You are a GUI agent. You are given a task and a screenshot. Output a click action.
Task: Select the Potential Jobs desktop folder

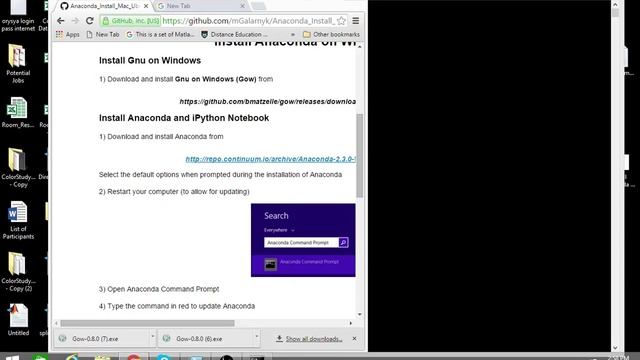[x=18, y=64]
